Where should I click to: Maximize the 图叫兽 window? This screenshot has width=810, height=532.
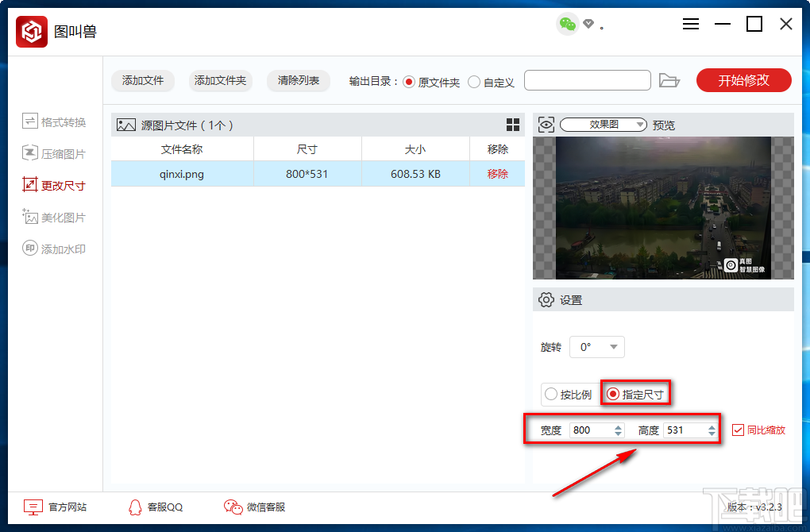tap(754, 24)
